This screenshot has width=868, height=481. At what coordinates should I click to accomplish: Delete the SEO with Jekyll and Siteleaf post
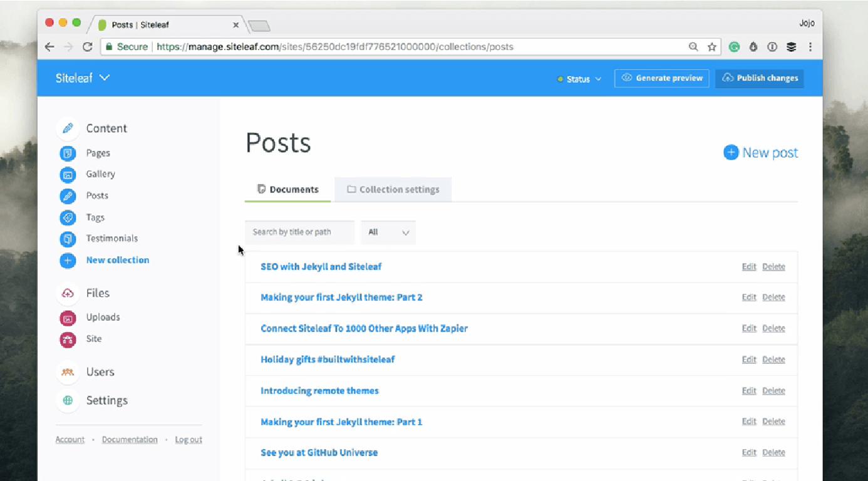(773, 267)
